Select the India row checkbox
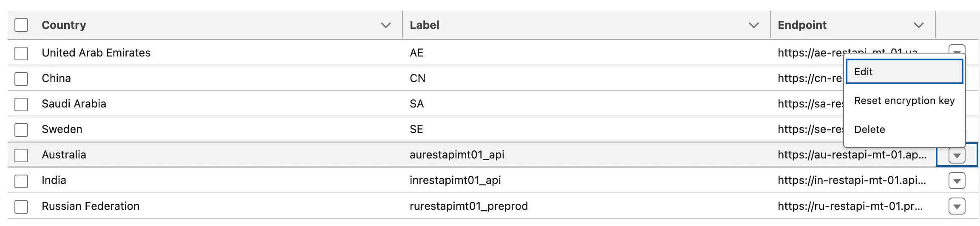980x226 pixels. (x=21, y=181)
